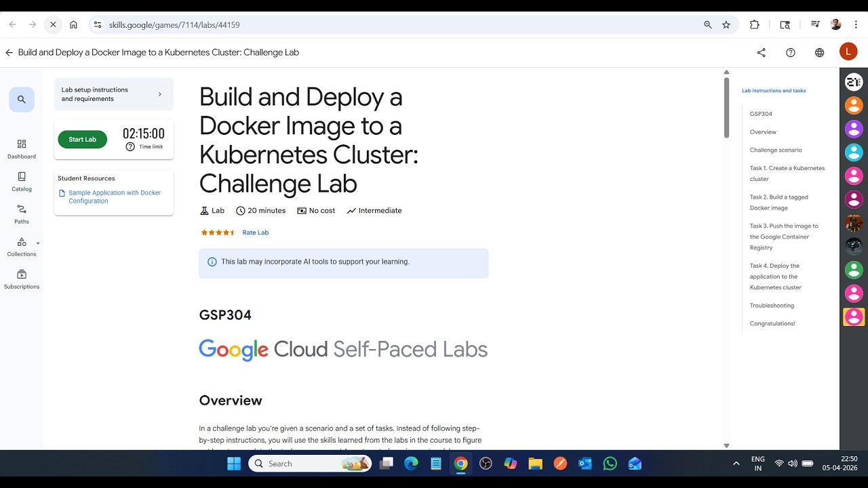Open the Windows Start button
Viewport: 868px width, 488px height.
(x=234, y=464)
